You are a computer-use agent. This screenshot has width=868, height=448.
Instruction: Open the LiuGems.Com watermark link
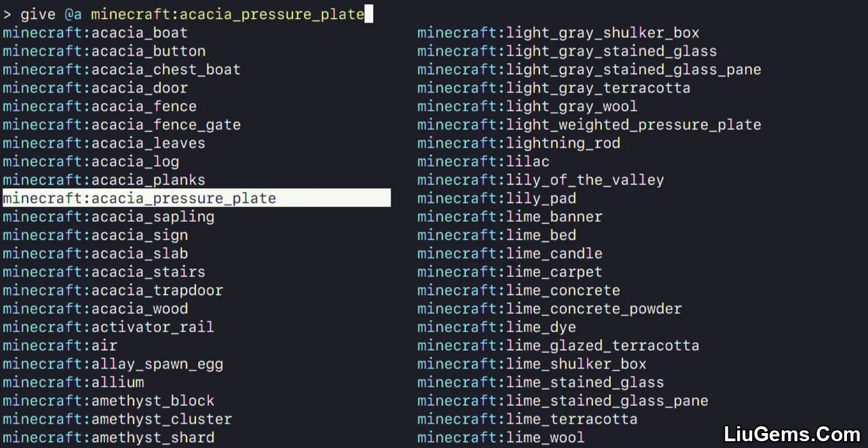[x=792, y=434]
